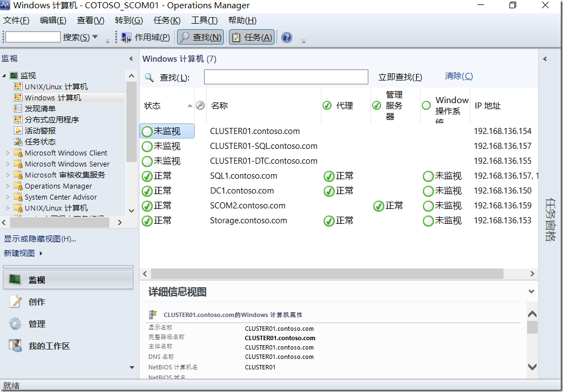Image resolution: width=563 pixels, height=392 pixels.
Task: Open the 任务(K) menu
Action: (167, 20)
